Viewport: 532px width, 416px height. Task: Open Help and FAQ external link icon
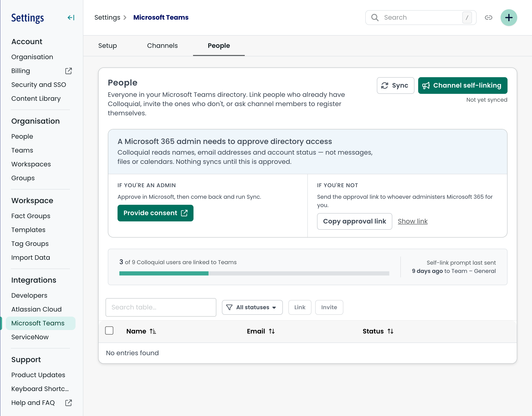point(68,403)
